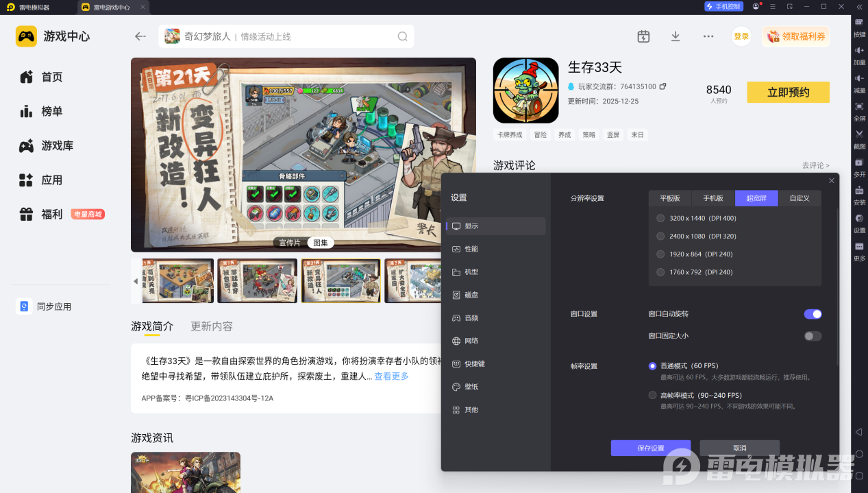868x493 pixels.
Task: Toggle 窗口固定大小 switch
Action: [813, 336]
